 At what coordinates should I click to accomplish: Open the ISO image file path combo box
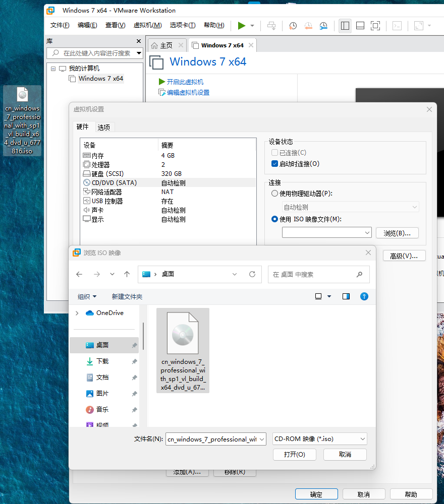click(327, 232)
